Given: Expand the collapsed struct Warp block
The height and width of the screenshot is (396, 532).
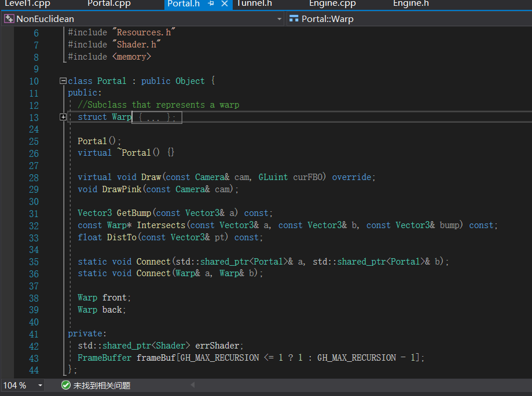Looking at the screenshot, I should [x=63, y=117].
